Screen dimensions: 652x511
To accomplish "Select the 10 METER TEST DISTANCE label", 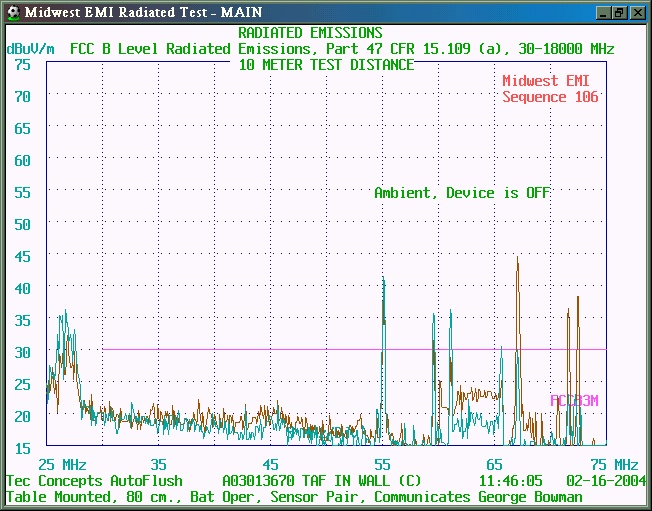I will [x=326, y=64].
